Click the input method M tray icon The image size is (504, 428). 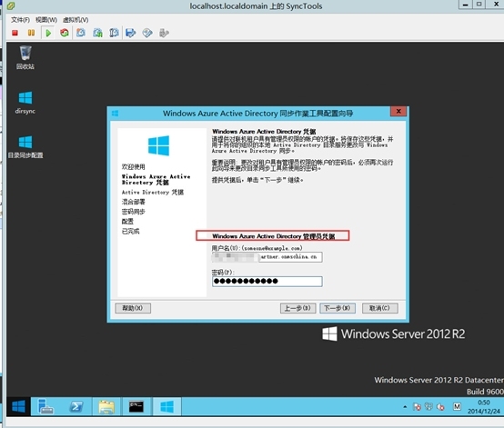(457, 407)
